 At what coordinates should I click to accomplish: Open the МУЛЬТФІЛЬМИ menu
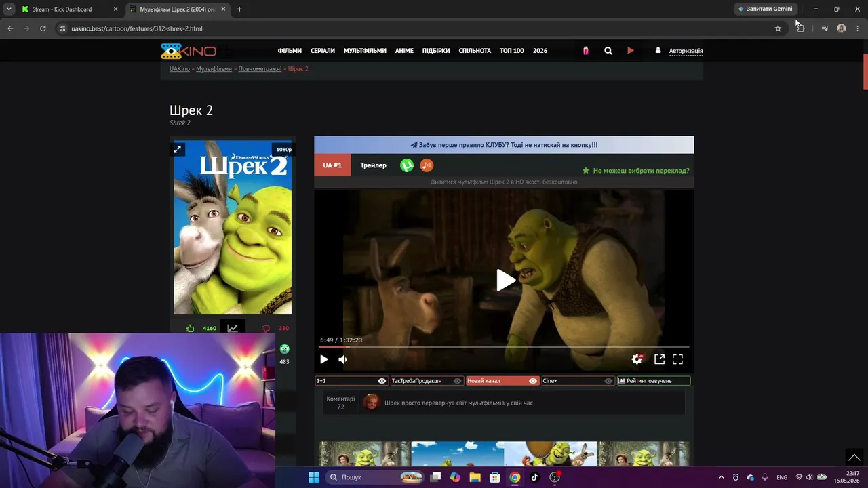[x=365, y=51]
